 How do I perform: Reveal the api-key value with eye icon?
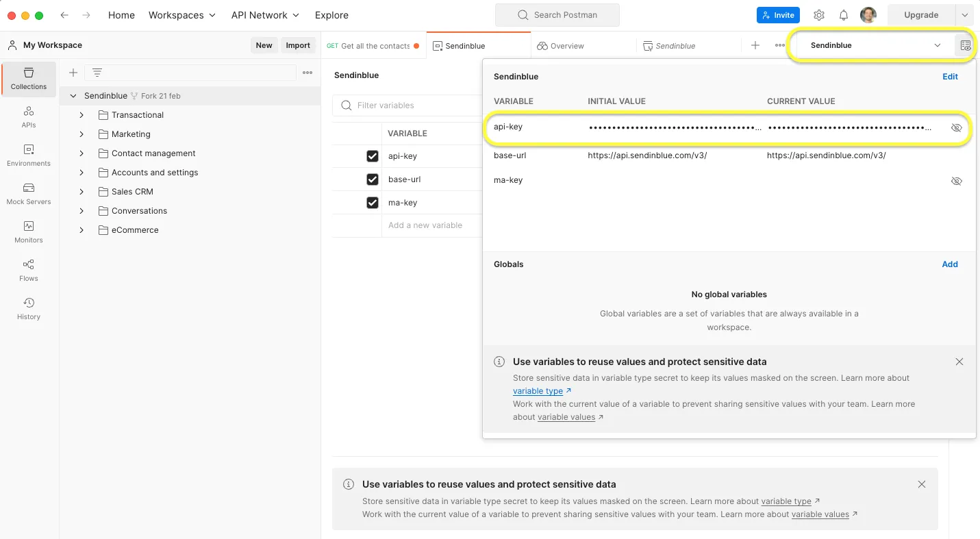[x=957, y=127]
